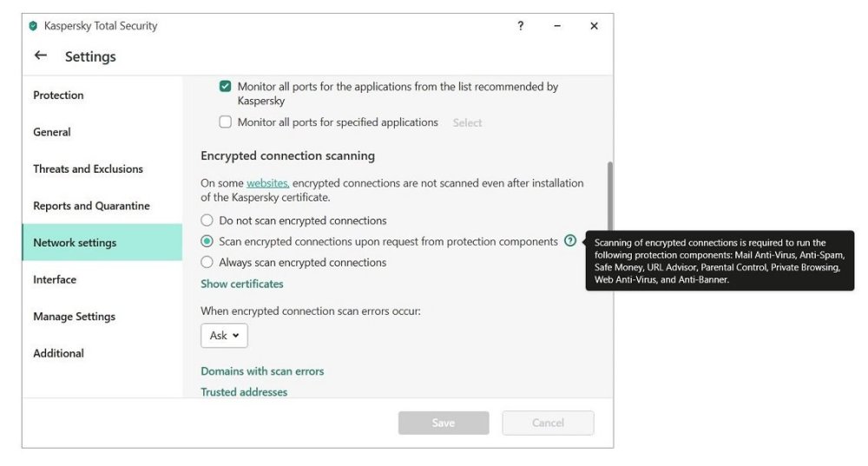Viewport: 868px width, 466px height.
Task: Open the Protection settings section
Action: tap(58, 95)
